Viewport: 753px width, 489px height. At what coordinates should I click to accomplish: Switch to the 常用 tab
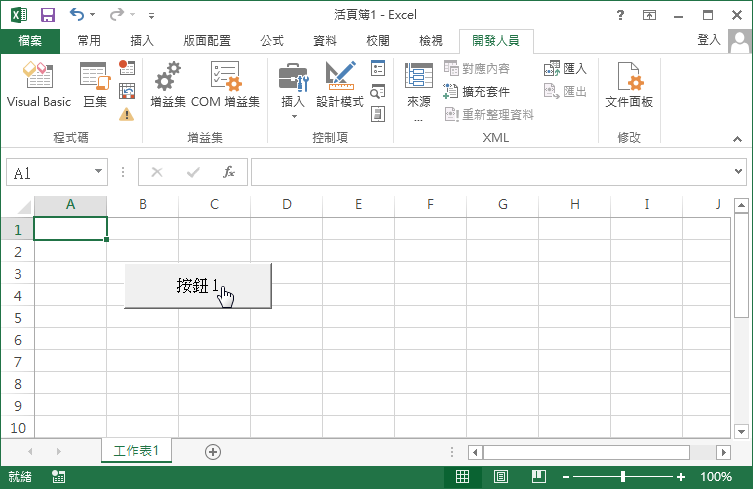pos(89,41)
